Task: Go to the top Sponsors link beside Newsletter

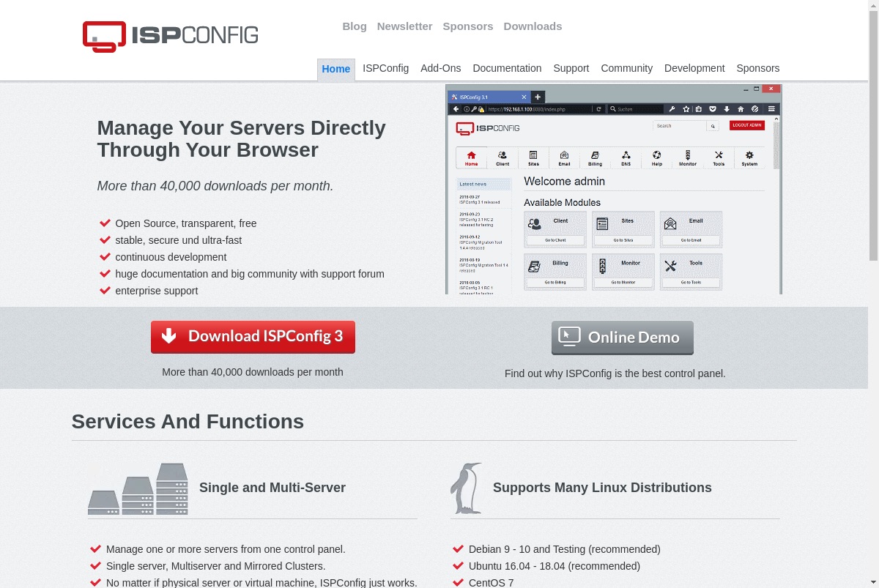Action: 467,26
